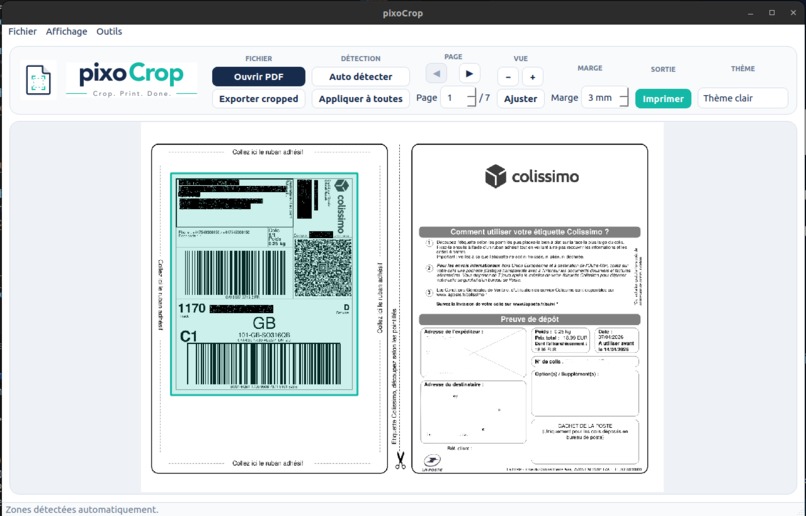Click the pixoCrop document icon
Screen dimensions: 806x516
(38, 80)
